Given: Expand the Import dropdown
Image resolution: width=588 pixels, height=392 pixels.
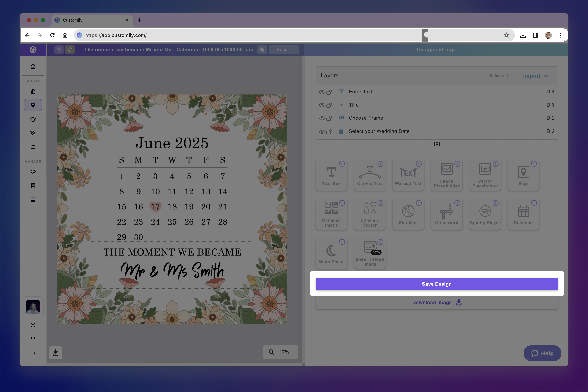Looking at the screenshot, I should tap(535, 76).
